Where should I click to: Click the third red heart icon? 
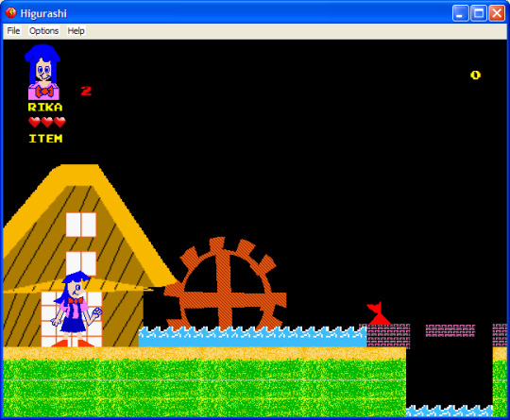tap(59, 123)
